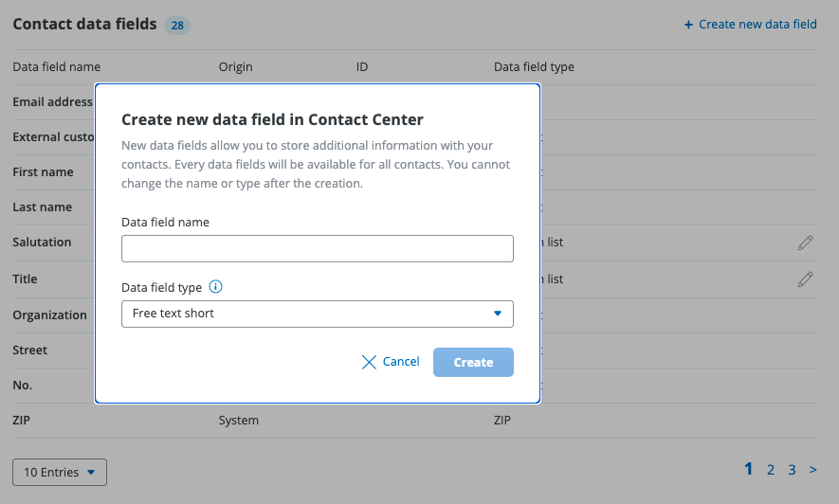This screenshot has height=504, width=839.
Task: Click the next page arrow
Action: point(812,469)
